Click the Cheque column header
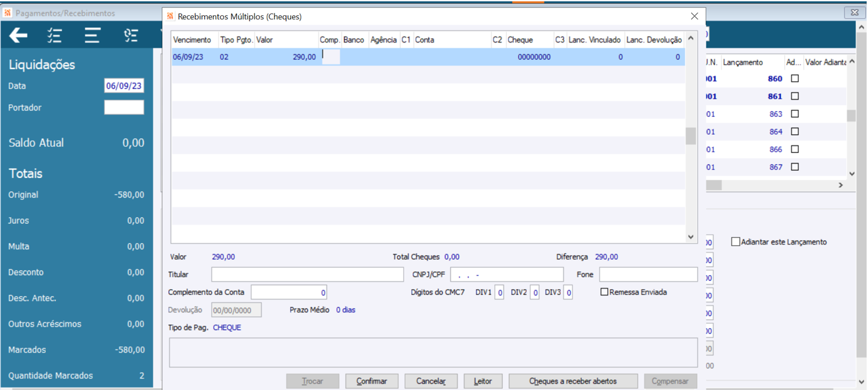The image size is (868, 390). pyautogui.click(x=529, y=40)
